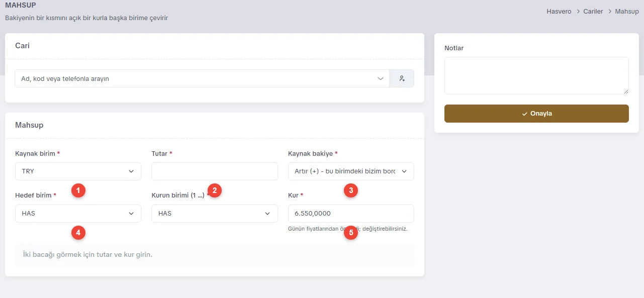Click red annotation marker number 3
Screen dimensions: 644x298
pyautogui.click(x=350, y=190)
